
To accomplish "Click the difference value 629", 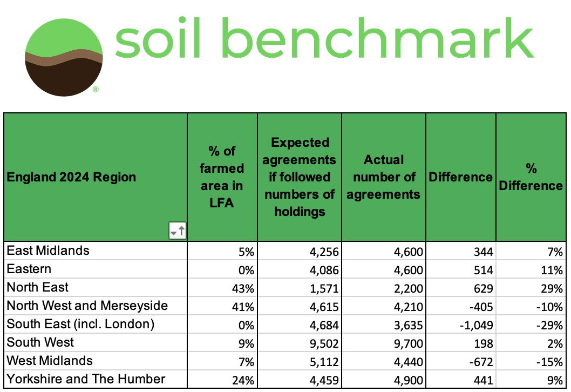I will pyautogui.click(x=461, y=287).
